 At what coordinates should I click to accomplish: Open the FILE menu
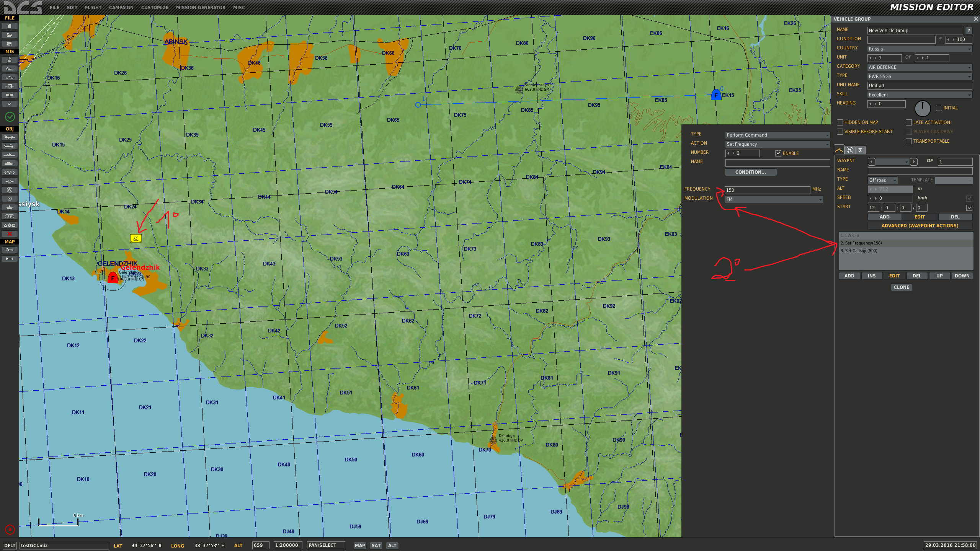tap(54, 7)
